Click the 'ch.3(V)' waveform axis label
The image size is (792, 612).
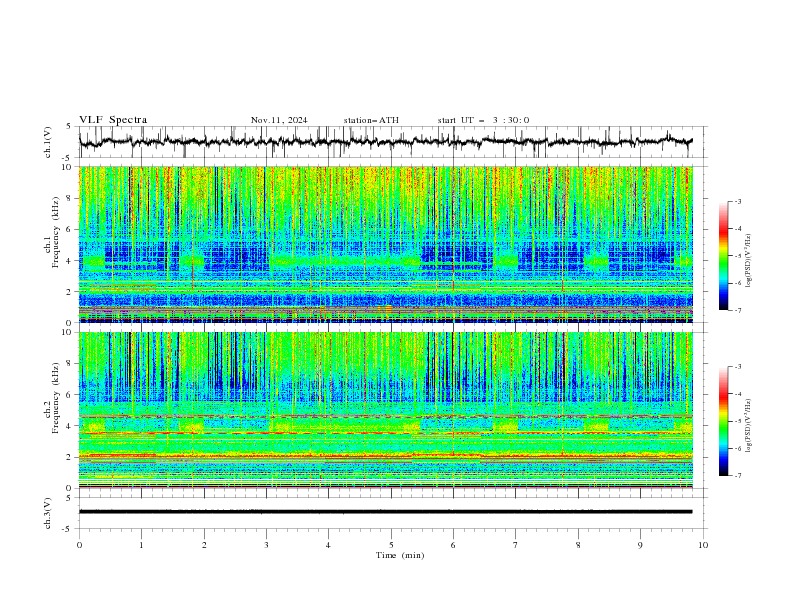click(x=48, y=513)
